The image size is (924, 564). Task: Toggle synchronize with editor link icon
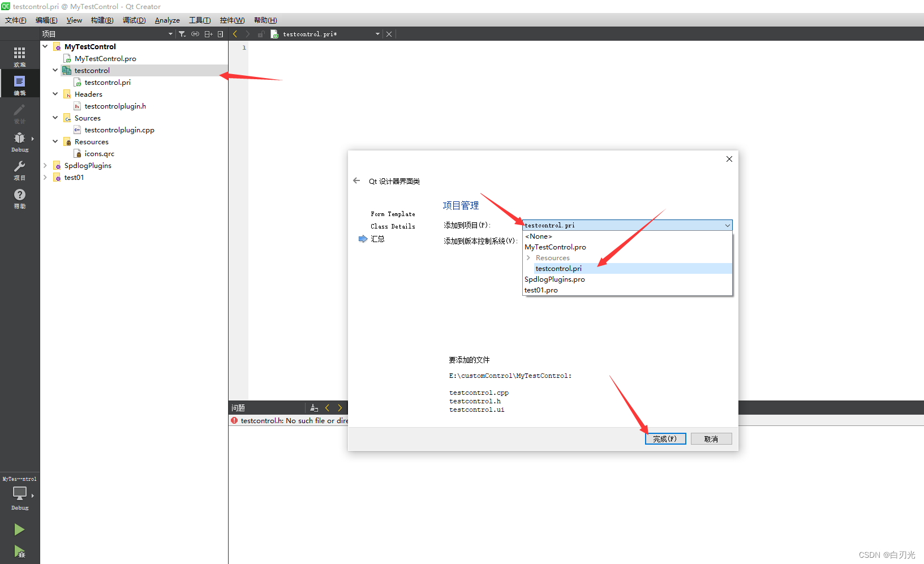pos(195,34)
